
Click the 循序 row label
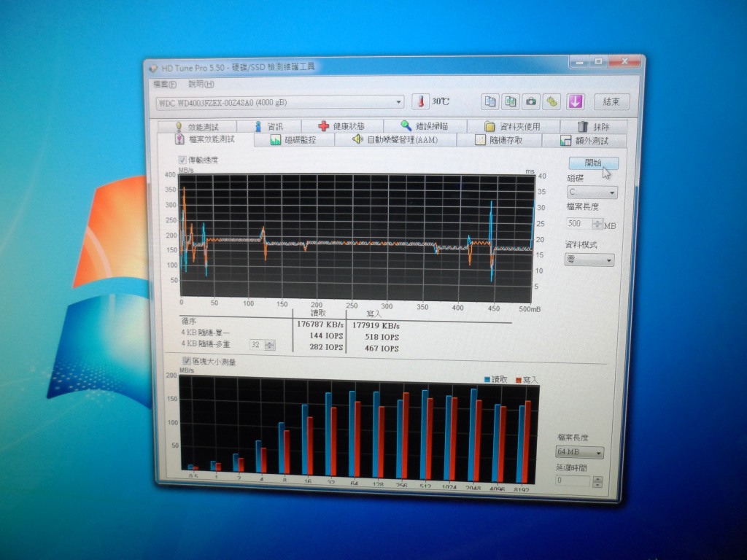click(189, 322)
